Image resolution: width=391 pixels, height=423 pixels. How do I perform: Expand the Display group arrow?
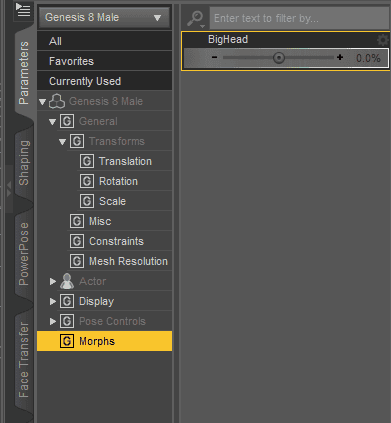(x=53, y=301)
